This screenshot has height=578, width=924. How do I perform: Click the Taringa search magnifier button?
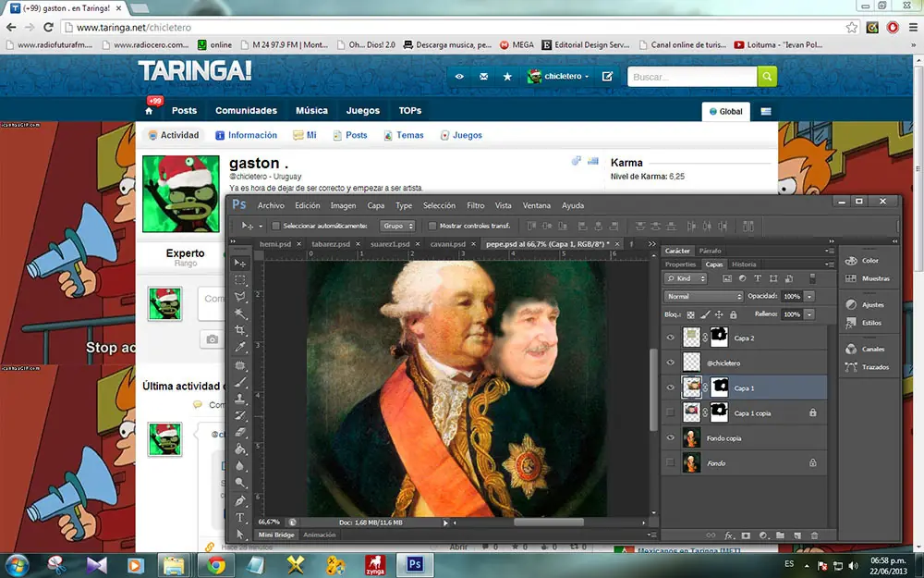pos(767,76)
